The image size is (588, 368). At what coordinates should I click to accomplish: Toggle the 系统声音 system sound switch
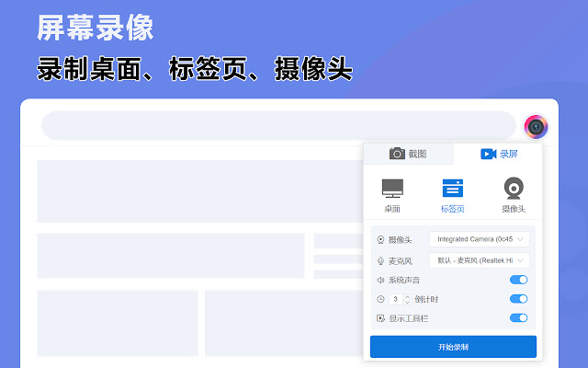point(518,280)
